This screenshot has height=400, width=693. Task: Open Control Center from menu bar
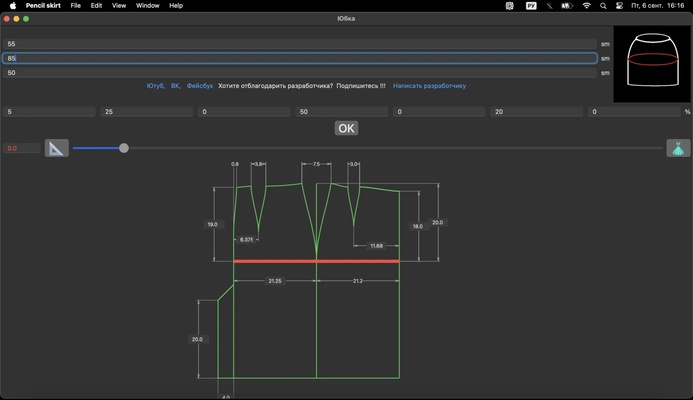click(620, 5)
